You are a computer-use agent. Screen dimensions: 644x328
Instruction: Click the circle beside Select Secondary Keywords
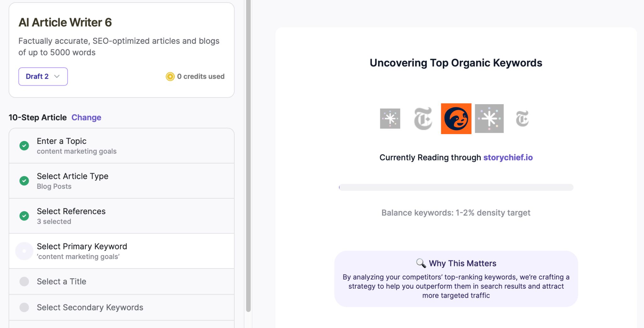[x=24, y=308]
